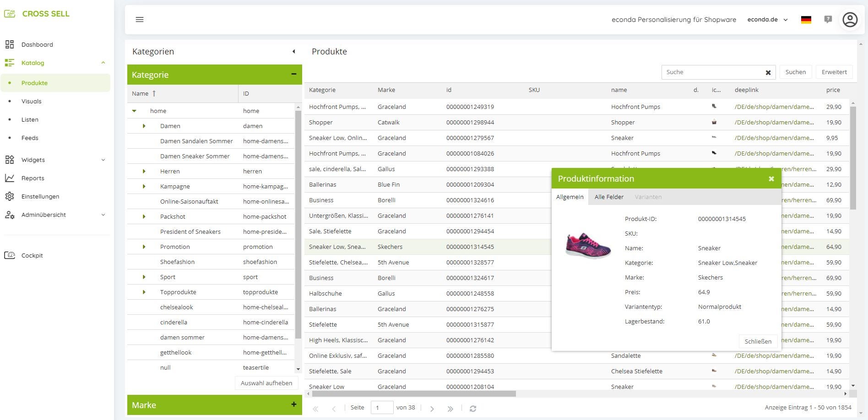Expand the Topprodukte tree node
Screen dimensions: 868x420
pyautogui.click(x=144, y=292)
